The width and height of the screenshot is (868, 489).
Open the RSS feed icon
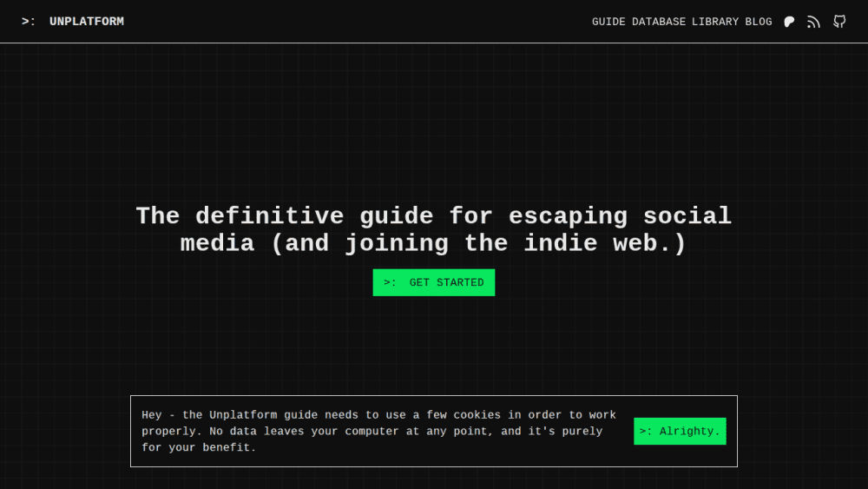813,22
